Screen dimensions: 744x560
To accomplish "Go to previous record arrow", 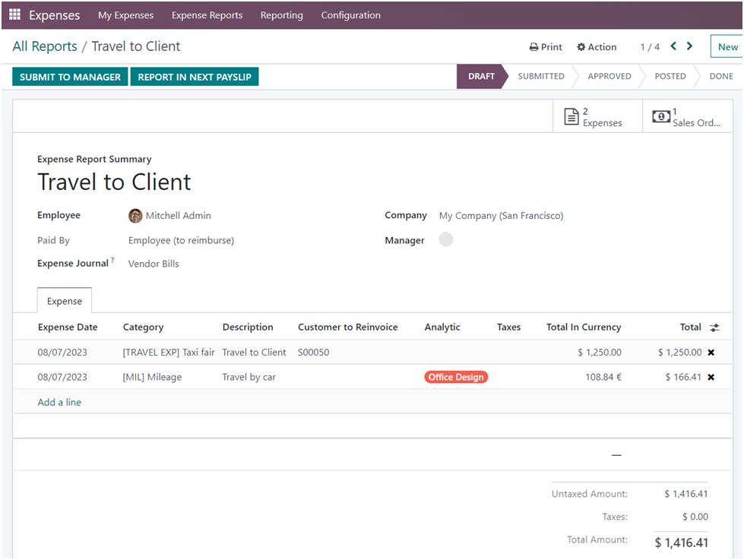I will coord(673,46).
